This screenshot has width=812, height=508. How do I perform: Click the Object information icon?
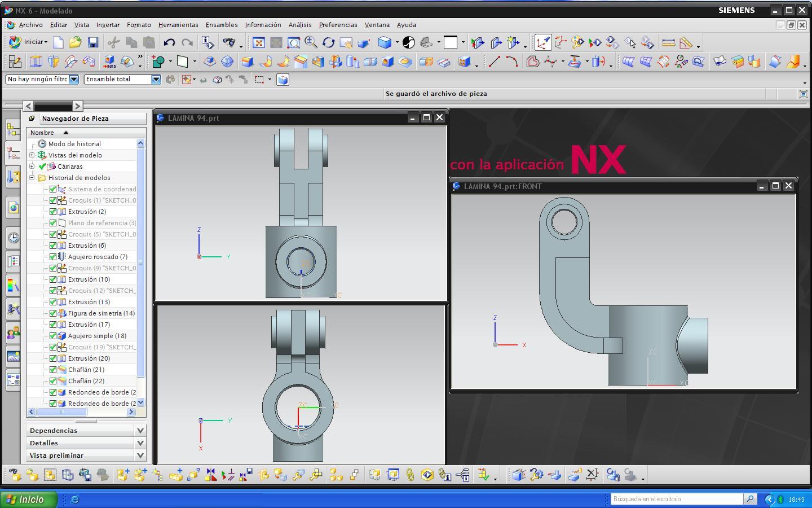click(x=208, y=42)
